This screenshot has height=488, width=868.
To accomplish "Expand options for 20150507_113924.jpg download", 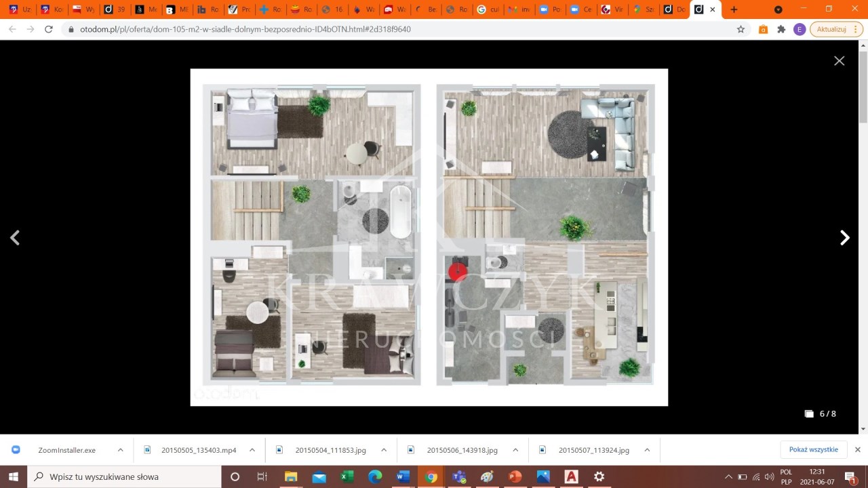I will click(x=646, y=450).
